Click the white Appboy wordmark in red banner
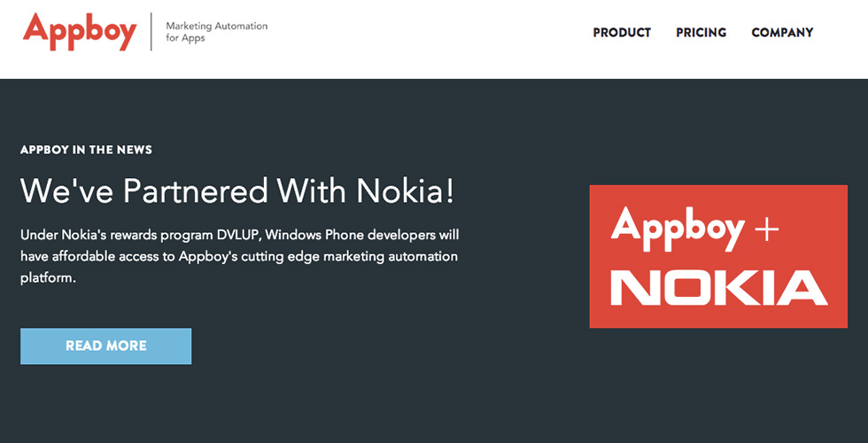Image resolution: width=868 pixels, height=443 pixels. (x=677, y=227)
